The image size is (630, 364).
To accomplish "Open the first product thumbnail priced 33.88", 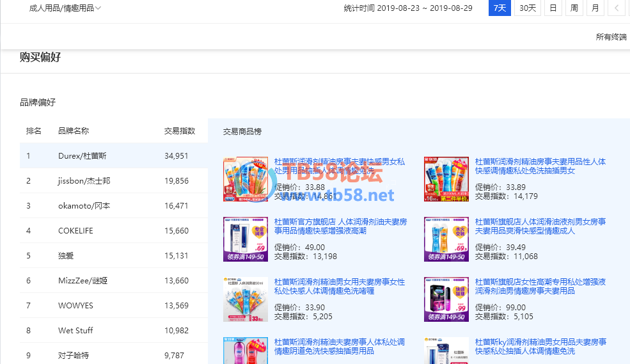I will 246,179.
